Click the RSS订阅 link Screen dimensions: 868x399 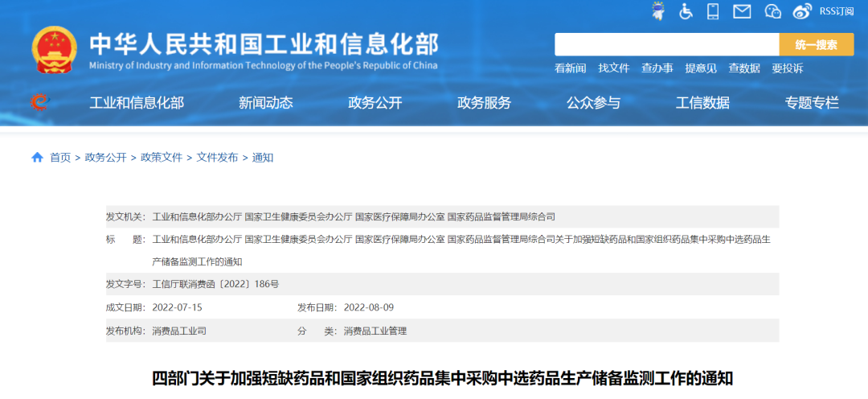pos(836,11)
